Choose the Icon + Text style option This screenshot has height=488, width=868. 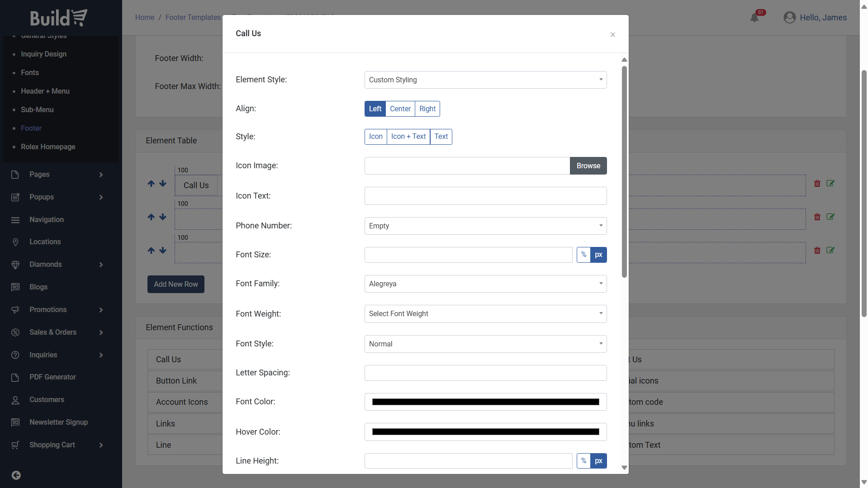point(408,137)
